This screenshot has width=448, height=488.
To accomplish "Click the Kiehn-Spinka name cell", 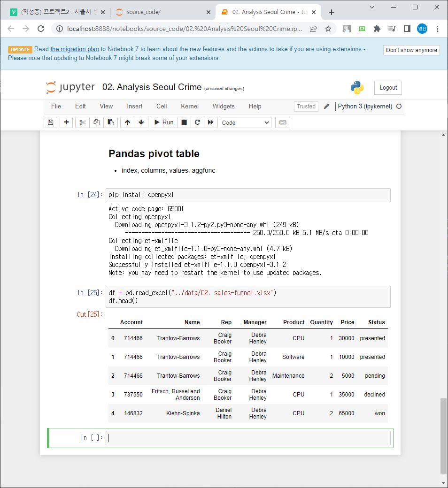I will coord(183,413).
